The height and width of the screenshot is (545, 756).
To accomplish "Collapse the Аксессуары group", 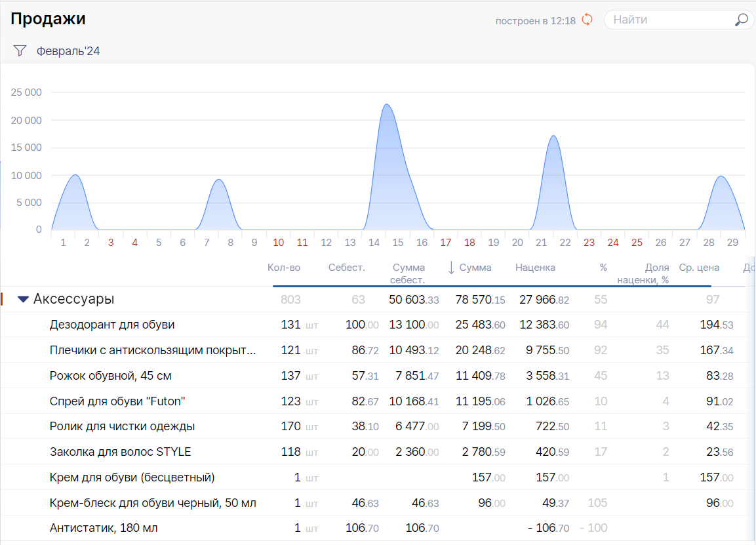I will click(24, 300).
